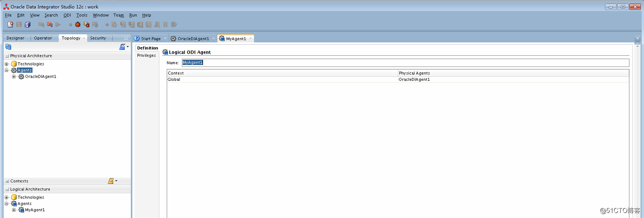Viewport: 644px width, 218px height.
Task: Switch to the Designer navigator tab
Action: click(x=15, y=38)
